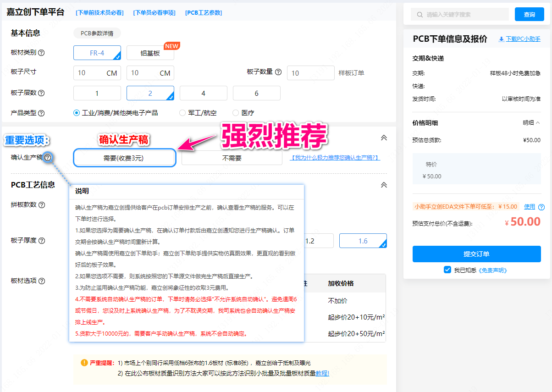Viewport: 552px width, 392px height.
Task: Open the 下载PC小助手 link
Action: click(x=523, y=39)
